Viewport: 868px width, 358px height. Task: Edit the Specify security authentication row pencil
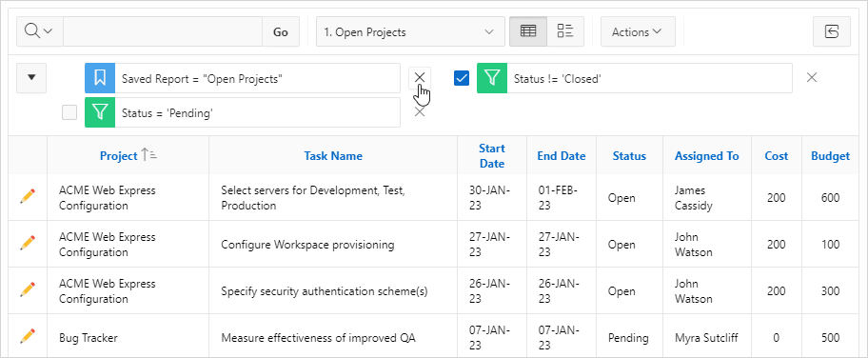click(x=27, y=289)
